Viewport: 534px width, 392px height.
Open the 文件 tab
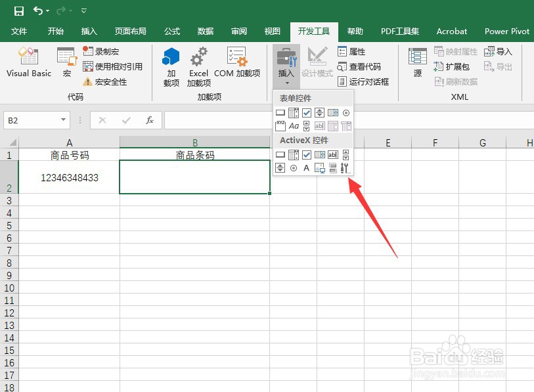[x=19, y=32]
